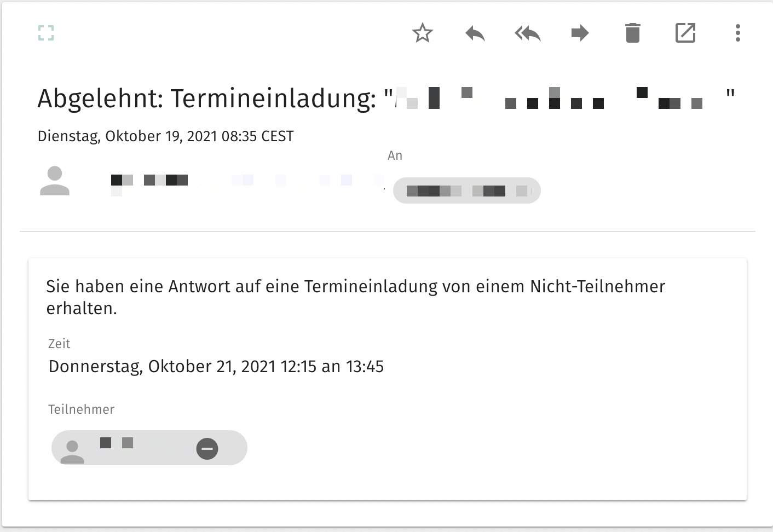Select the recipient chip below "An"
773x532 pixels.
coord(466,190)
